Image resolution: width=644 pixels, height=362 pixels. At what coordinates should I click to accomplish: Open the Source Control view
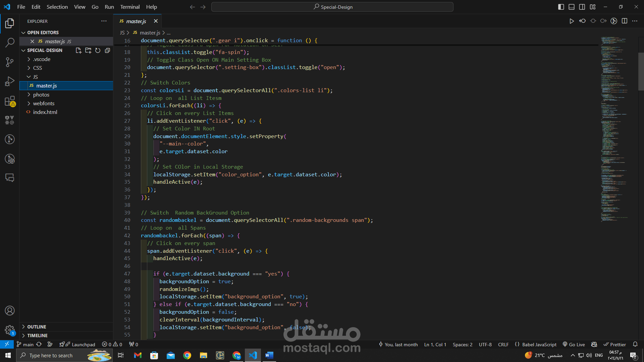point(10,62)
